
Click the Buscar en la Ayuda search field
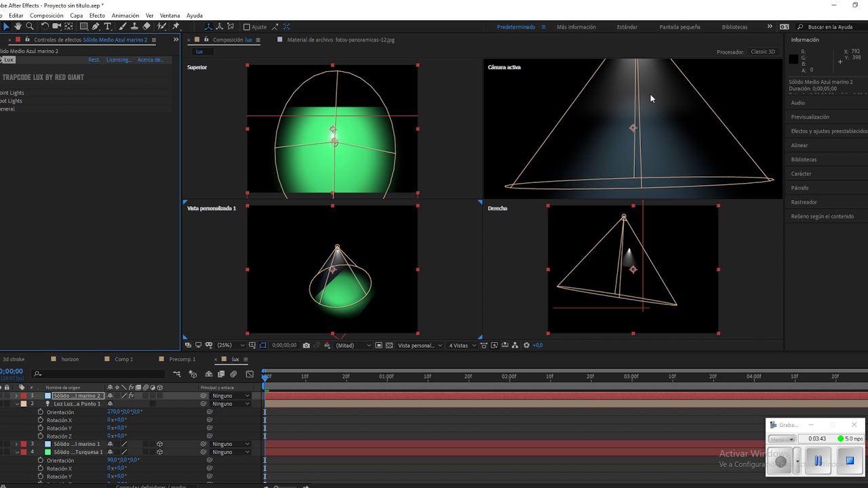(831, 27)
